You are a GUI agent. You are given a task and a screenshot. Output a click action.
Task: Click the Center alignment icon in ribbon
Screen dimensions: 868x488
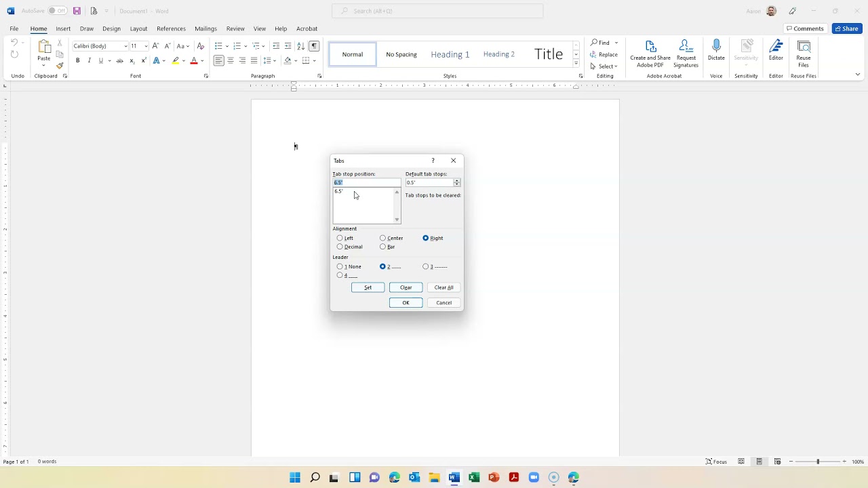231,61
